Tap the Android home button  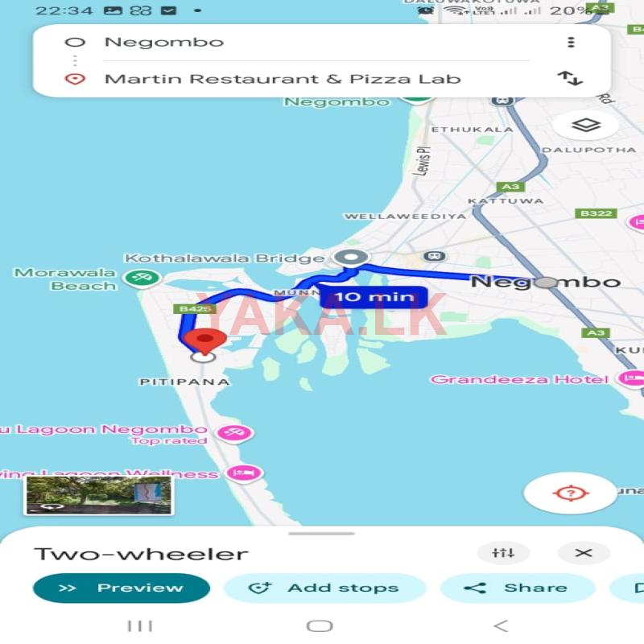click(320, 626)
